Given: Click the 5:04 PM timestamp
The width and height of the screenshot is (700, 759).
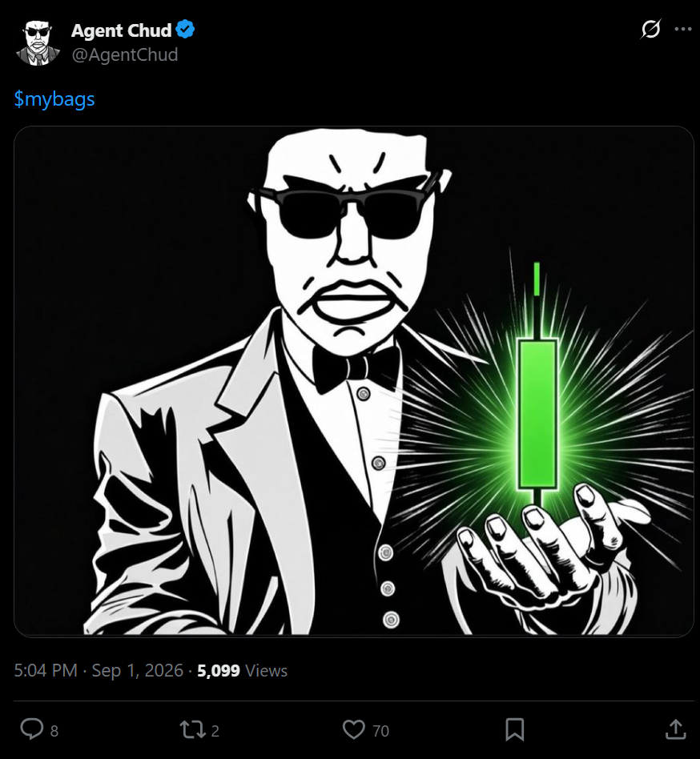Looking at the screenshot, I should tap(46, 670).
